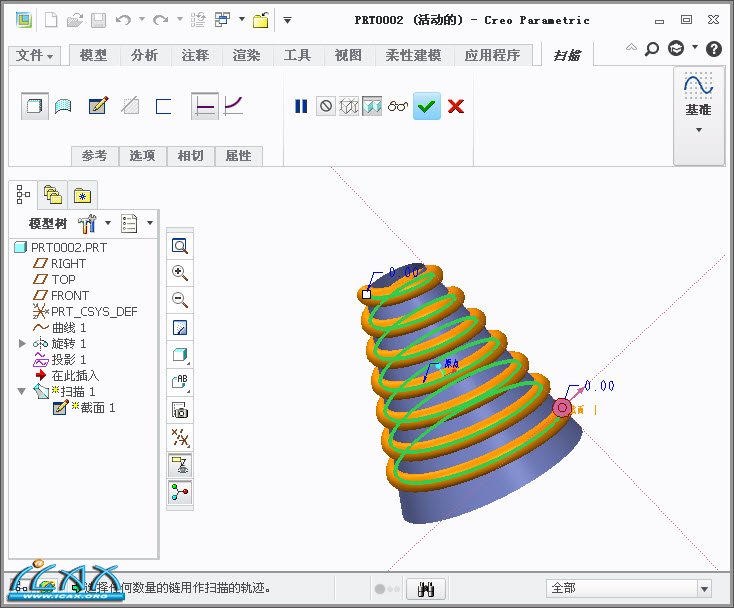Screen dimensions: 734x608
Task: Select sweep as surface option
Action: [x=63, y=105]
